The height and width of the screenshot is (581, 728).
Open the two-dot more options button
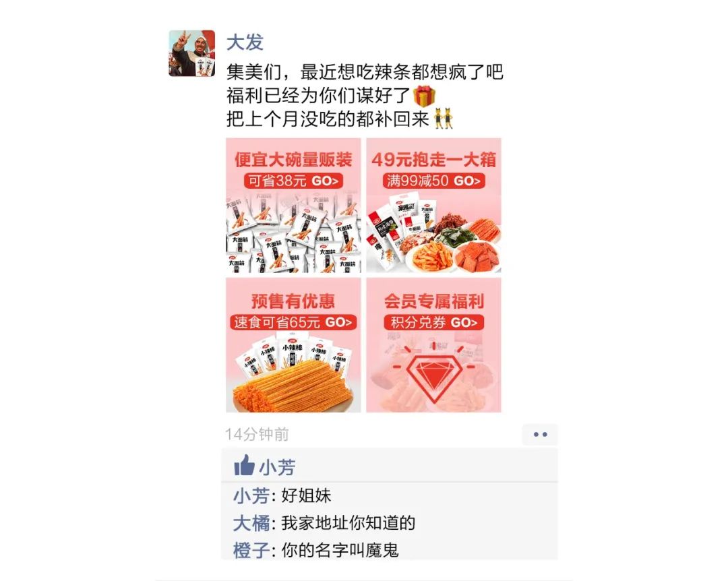pos(540,435)
